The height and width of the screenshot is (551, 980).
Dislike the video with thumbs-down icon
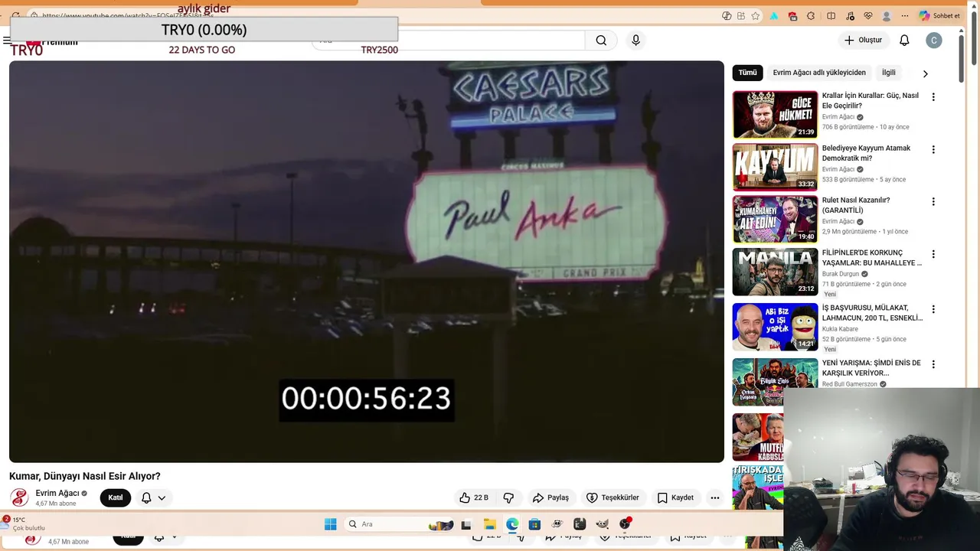tap(508, 497)
